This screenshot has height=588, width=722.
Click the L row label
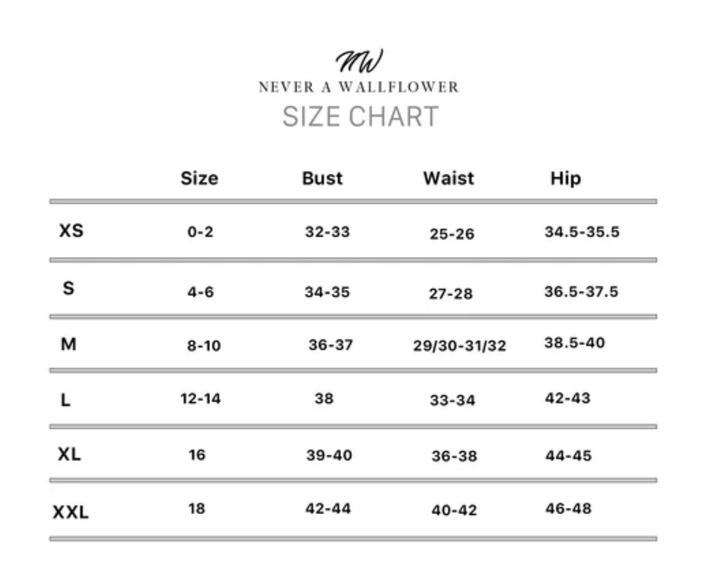point(65,399)
